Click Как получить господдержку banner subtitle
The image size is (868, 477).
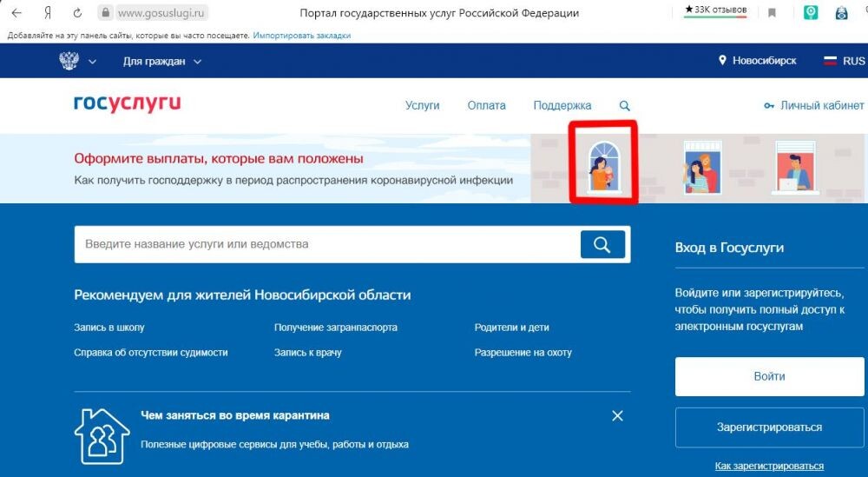pyautogui.click(x=293, y=181)
